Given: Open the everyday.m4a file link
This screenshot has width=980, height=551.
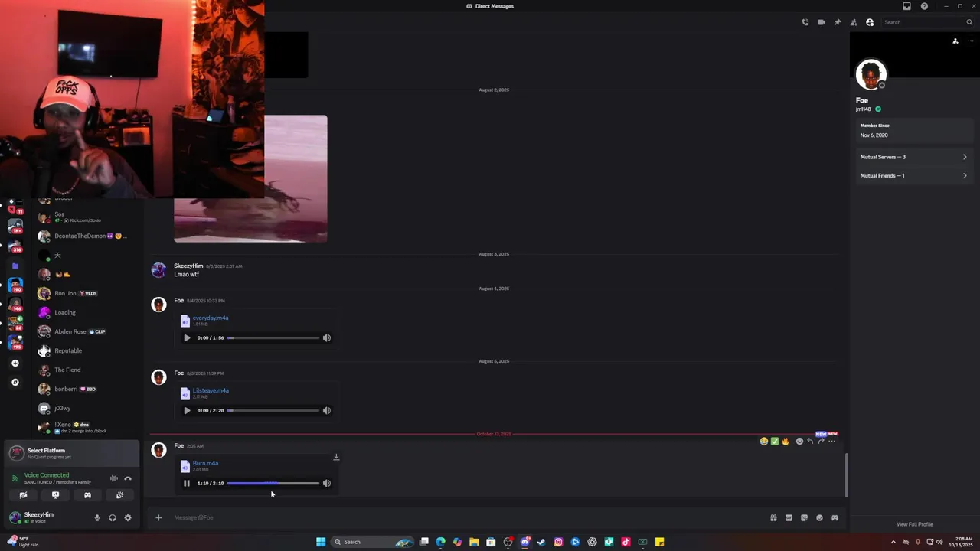Looking at the screenshot, I should click(x=211, y=318).
